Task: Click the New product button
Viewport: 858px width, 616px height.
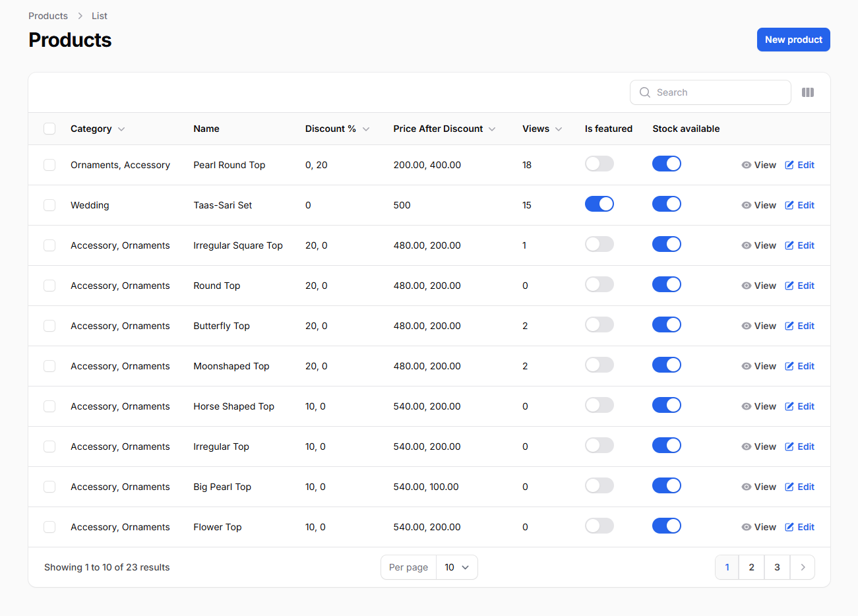Action: click(x=793, y=40)
